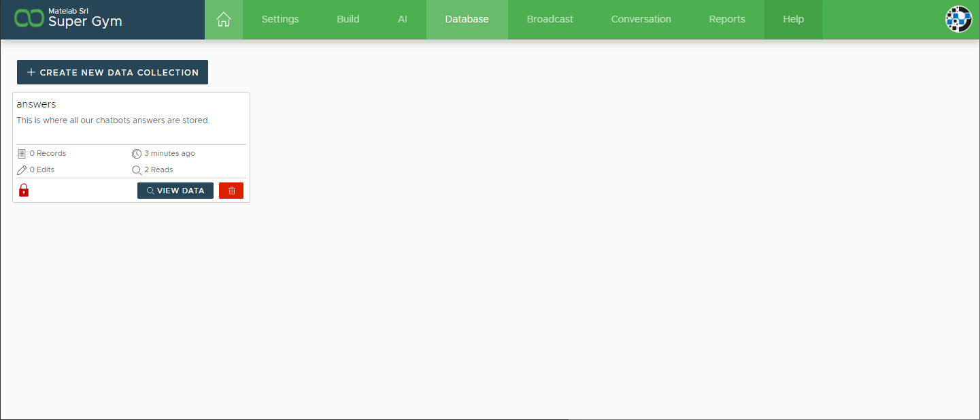Image resolution: width=980 pixels, height=420 pixels.
Task: Open the user profile avatar
Action: [959, 20]
